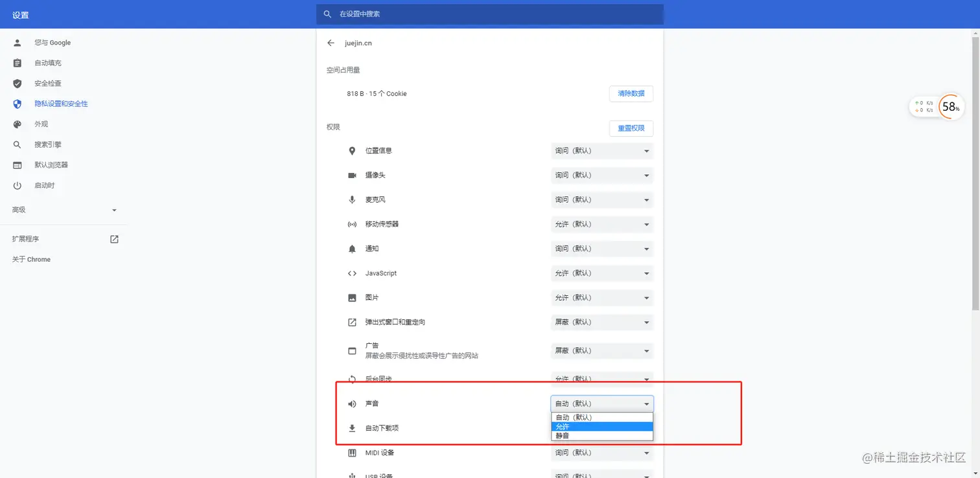Click the piano keys icon for MIDI 设备
The image size is (980, 478).
352,453
